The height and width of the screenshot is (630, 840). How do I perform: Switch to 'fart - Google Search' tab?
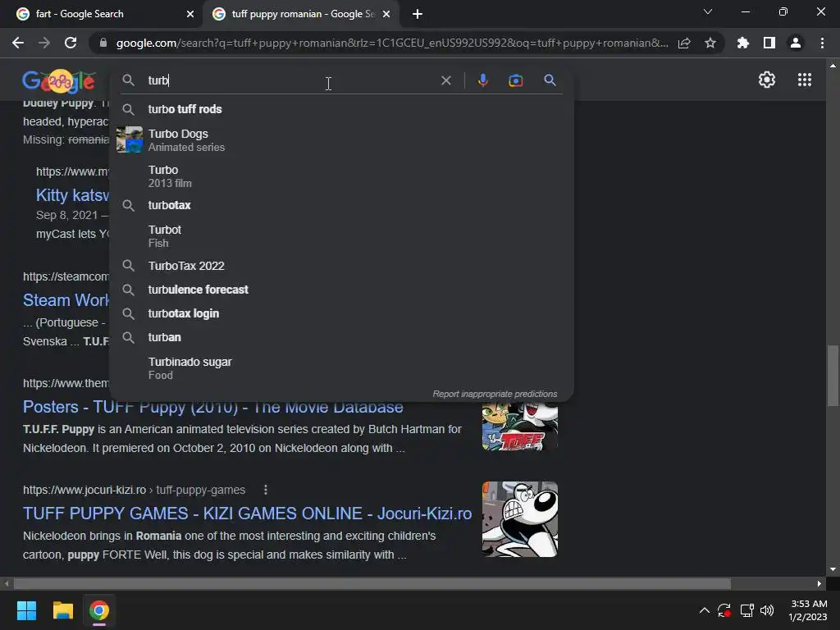pyautogui.click(x=102, y=14)
